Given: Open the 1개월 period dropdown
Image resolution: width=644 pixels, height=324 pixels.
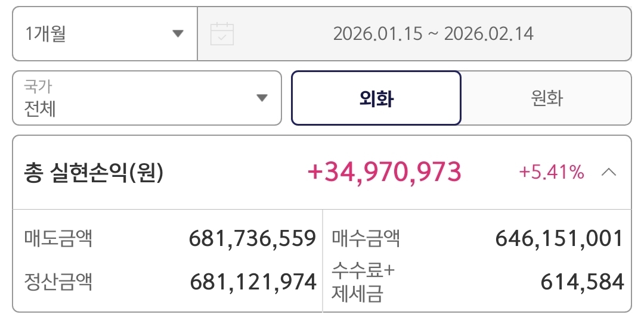Looking at the screenshot, I should pos(104,34).
